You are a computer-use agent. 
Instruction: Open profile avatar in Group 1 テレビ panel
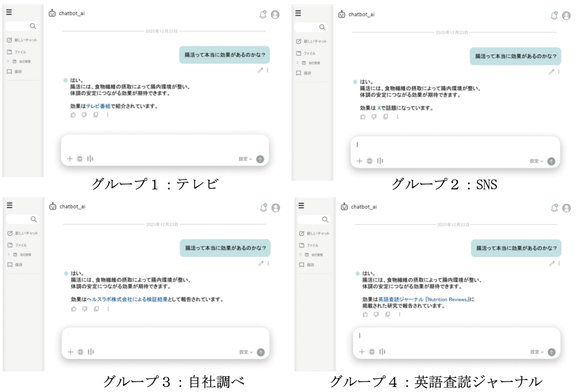275,15
